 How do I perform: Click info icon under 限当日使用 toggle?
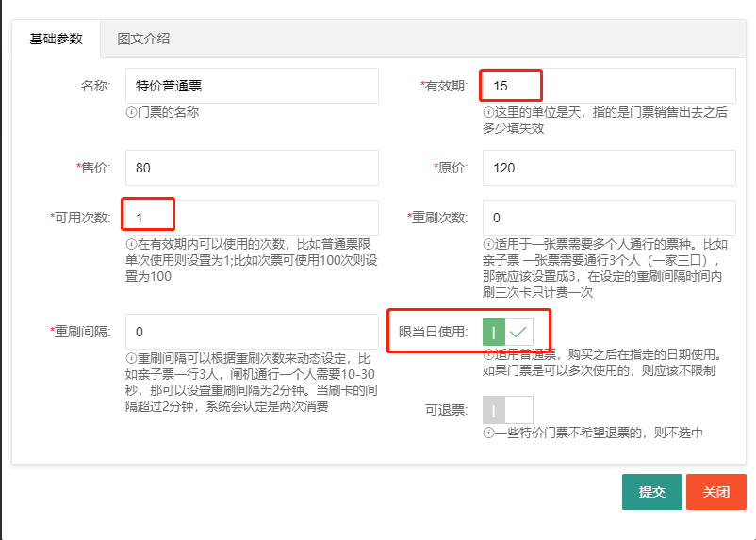pos(488,355)
